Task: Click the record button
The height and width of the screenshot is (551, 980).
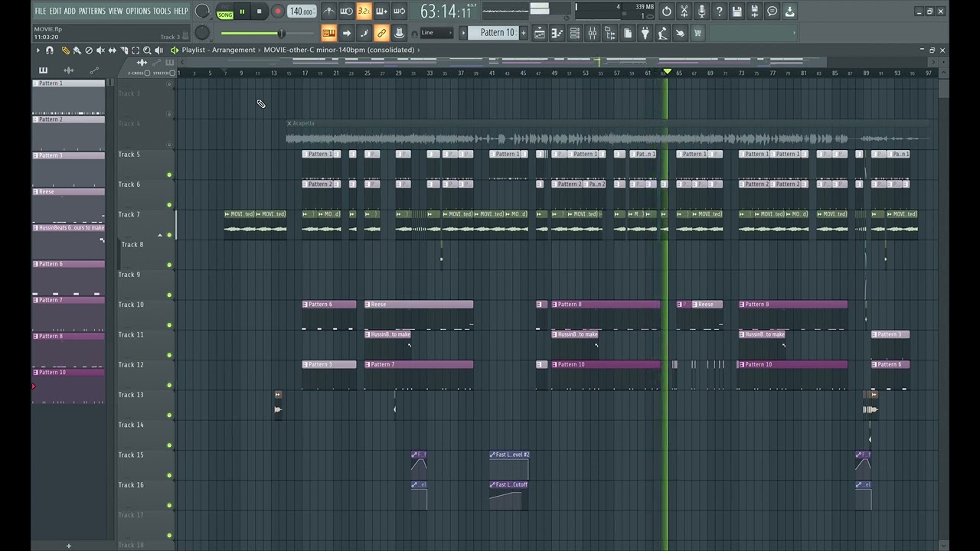Action: [278, 11]
